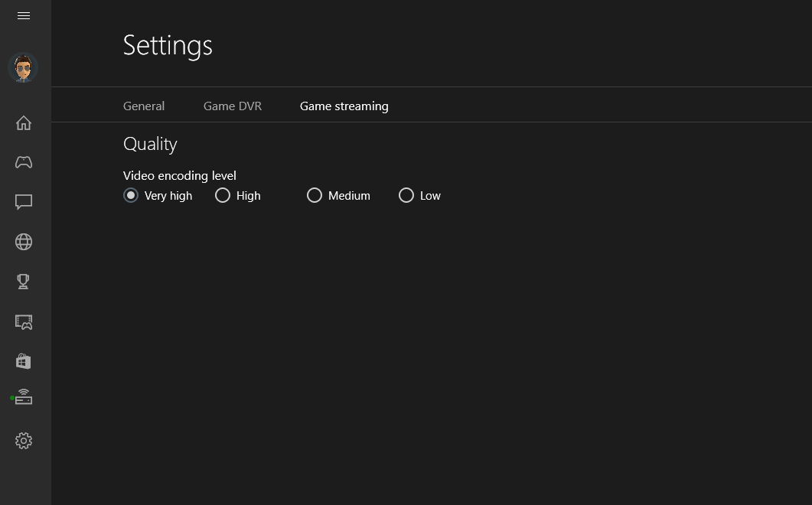Select the Game streaming tab
The height and width of the screenshot is (505, 812).
click(344, 106)
